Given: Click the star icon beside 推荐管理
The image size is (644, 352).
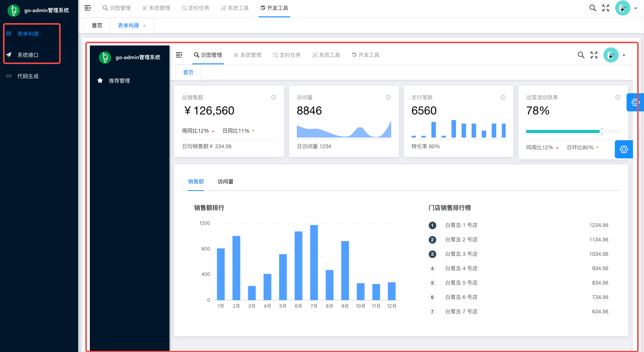Looking at the screenshot, I should pos(100,80).
